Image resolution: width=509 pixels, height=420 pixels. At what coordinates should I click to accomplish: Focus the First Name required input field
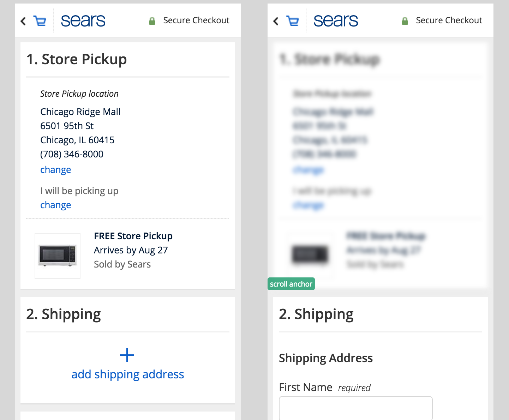point(356,408)
